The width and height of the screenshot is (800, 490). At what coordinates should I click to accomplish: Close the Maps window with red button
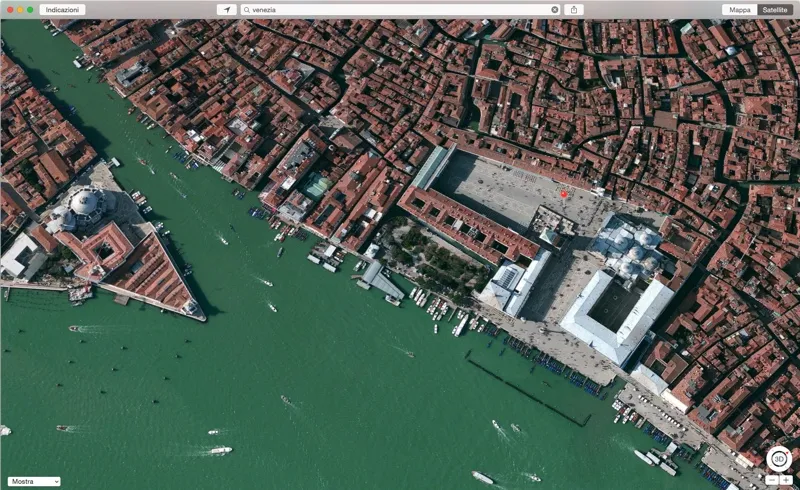(x=10, y=10)
